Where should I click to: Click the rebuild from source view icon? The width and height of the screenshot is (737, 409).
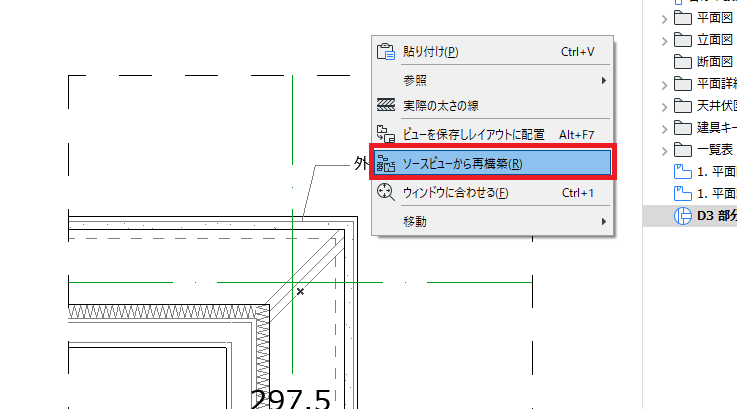(x=386, y=164)
